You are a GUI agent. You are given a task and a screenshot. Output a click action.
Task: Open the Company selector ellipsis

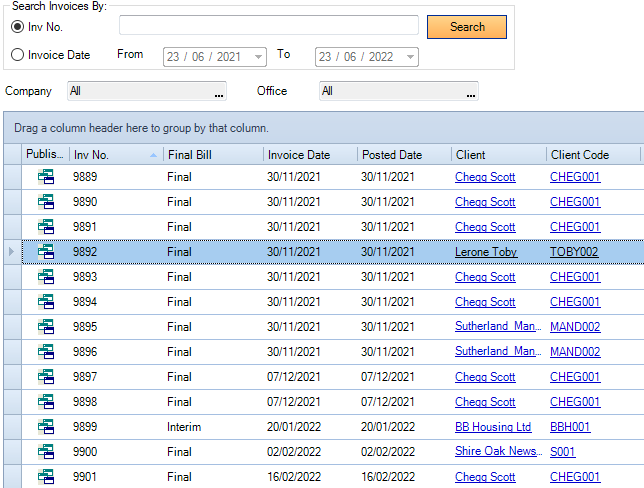[219, 95]
